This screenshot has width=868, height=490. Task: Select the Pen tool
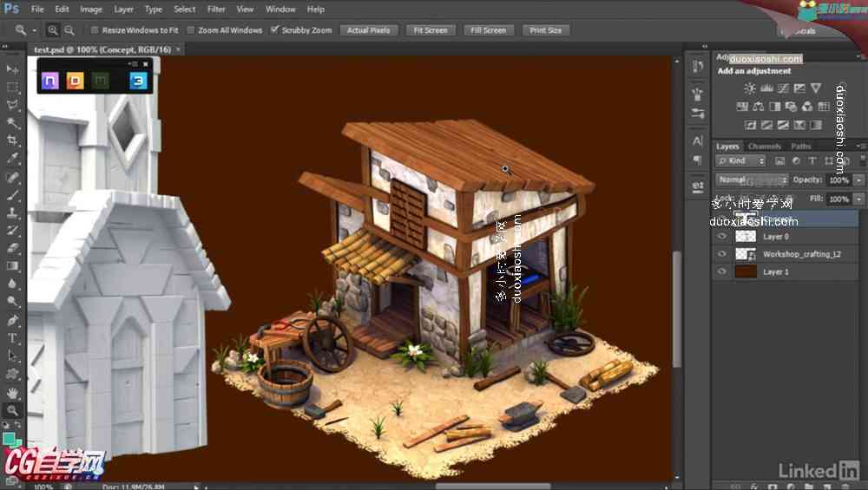[x=12, y=320]
